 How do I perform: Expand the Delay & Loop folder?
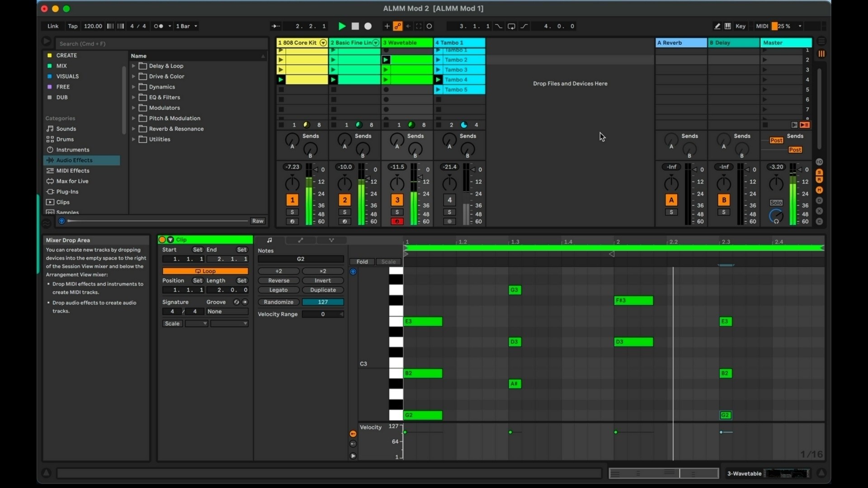coord(134,66)
